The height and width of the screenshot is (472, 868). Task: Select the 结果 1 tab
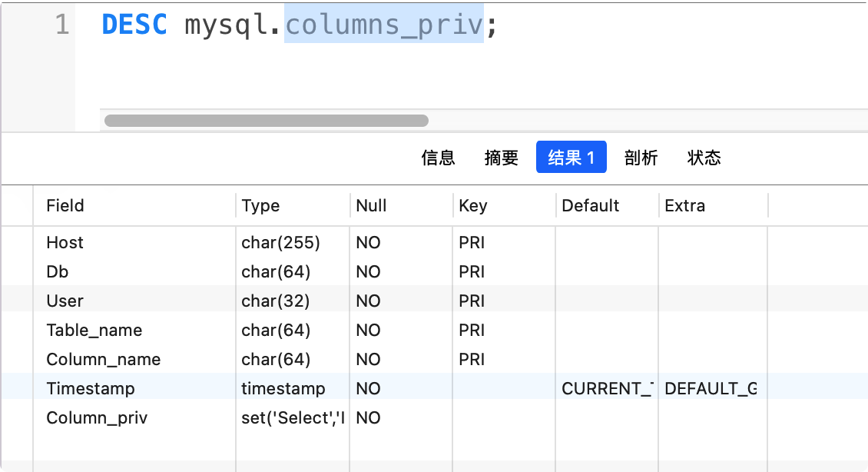pyautogui.click(x=571, y=157)
